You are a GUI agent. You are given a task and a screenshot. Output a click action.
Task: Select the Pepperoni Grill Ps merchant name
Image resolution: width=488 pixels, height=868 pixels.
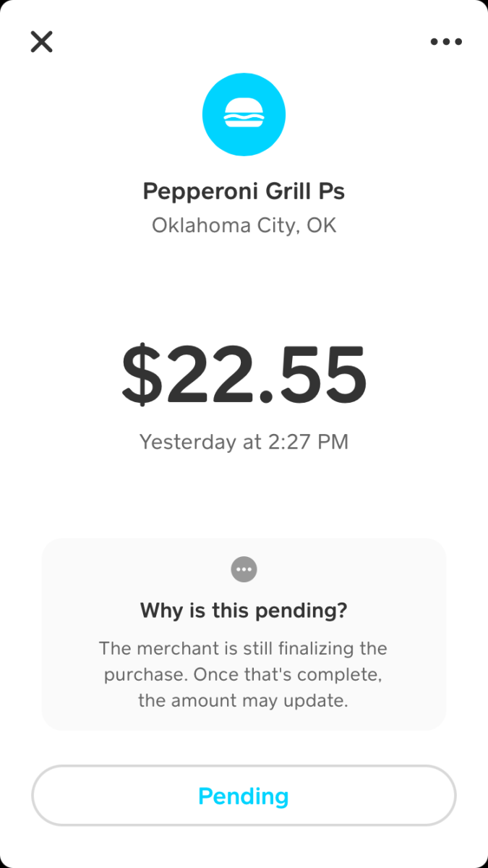coord(244,192)
